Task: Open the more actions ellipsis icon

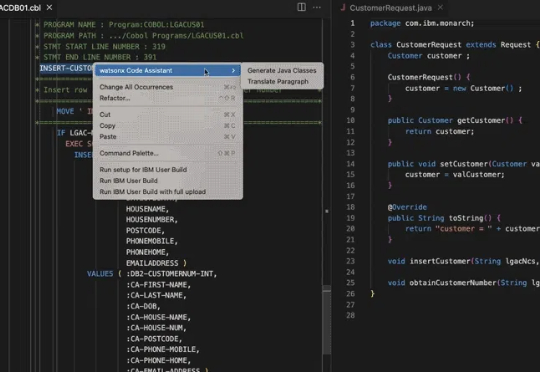Action: tap(317, 7)
